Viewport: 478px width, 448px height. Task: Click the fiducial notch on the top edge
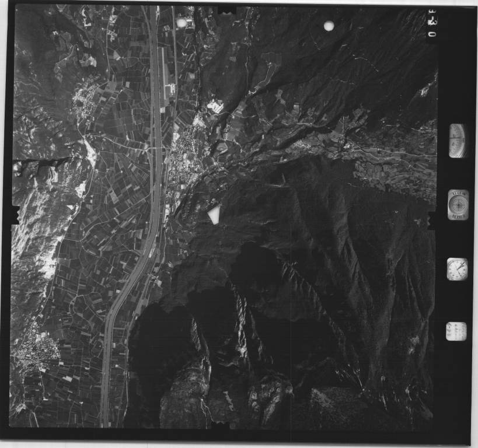click(x=227, y=10)
